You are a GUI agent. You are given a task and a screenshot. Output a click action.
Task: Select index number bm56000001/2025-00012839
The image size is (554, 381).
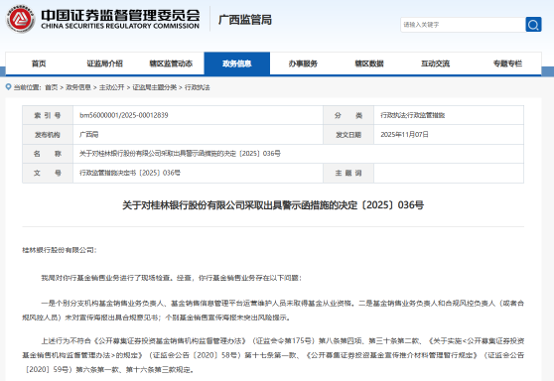click(124, 115)
